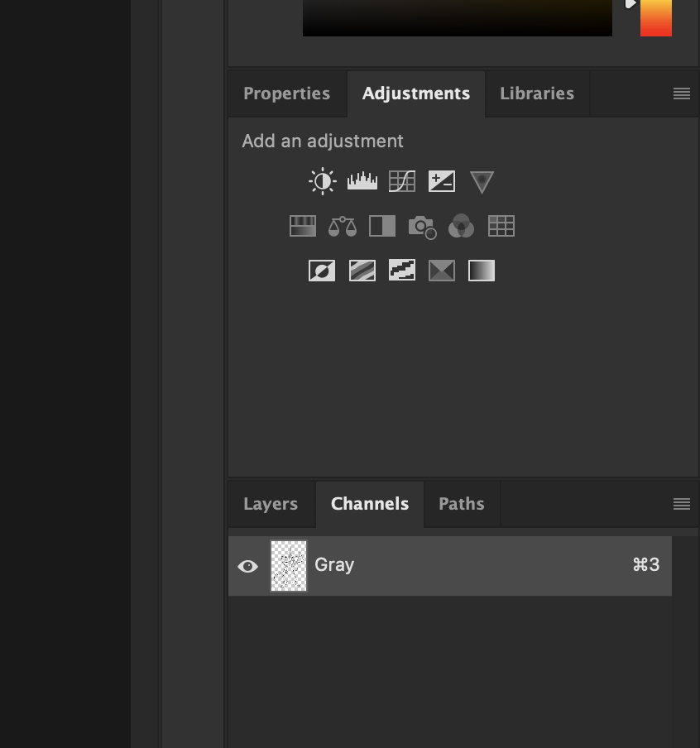Add a Hue/Saturation adjustment

[302, 226]
